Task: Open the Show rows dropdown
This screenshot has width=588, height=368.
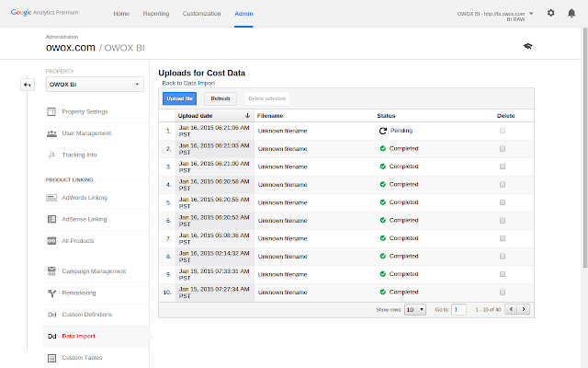Action: click(414, 310)
